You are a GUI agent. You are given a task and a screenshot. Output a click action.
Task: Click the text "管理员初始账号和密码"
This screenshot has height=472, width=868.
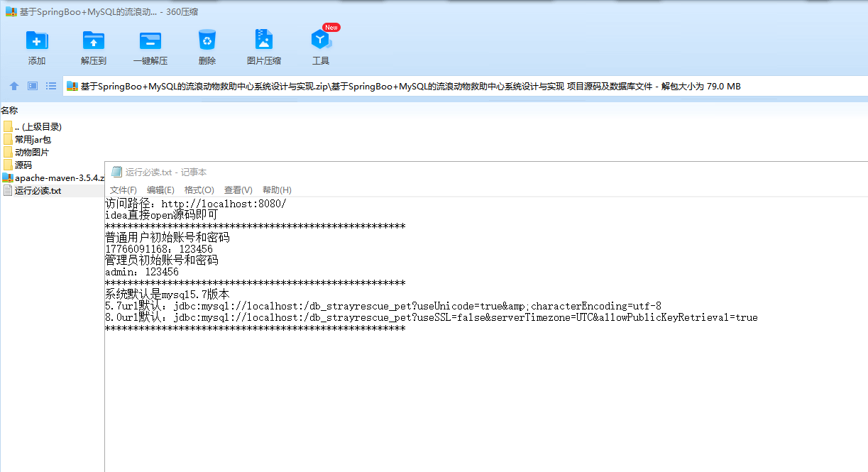pos(162,260)
